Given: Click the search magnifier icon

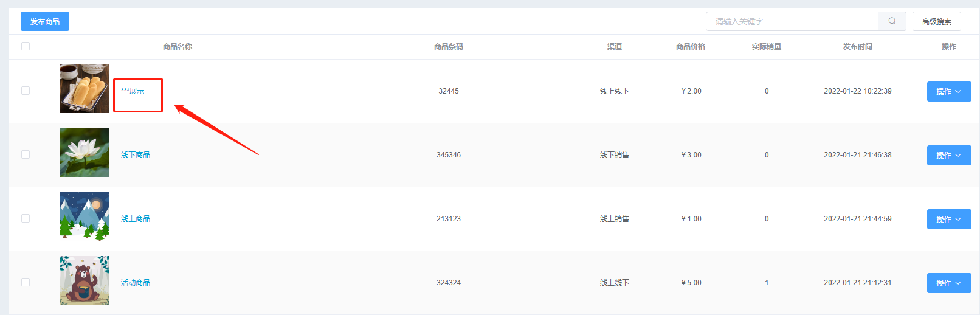Looking at the screenshot, I should click(x=892, y=21).
